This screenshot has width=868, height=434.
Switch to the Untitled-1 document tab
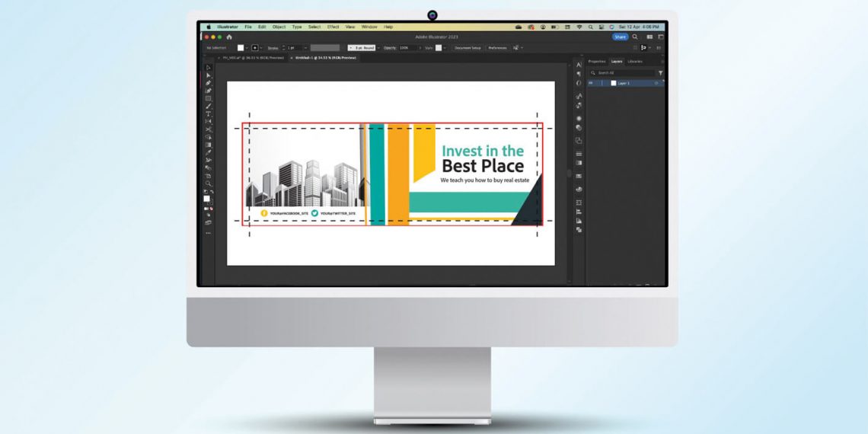tap(326, 58)
